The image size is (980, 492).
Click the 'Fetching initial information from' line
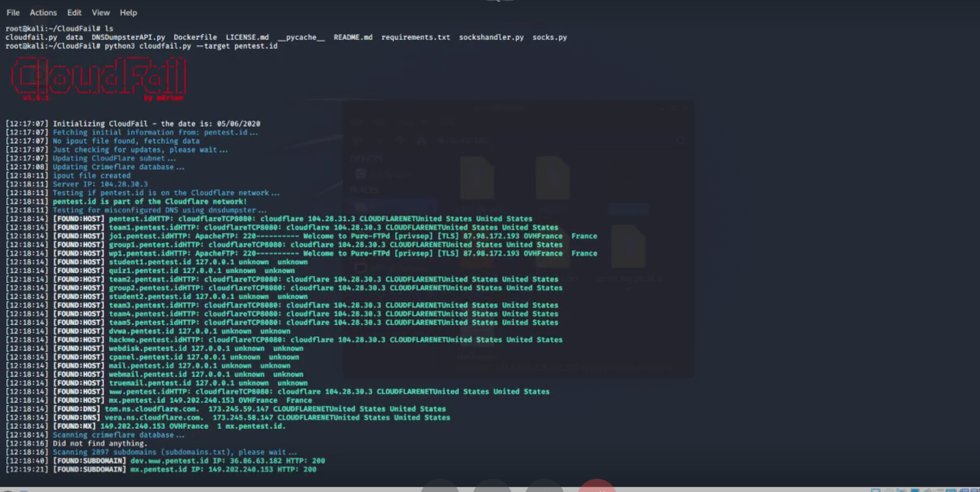coord(132,132)
